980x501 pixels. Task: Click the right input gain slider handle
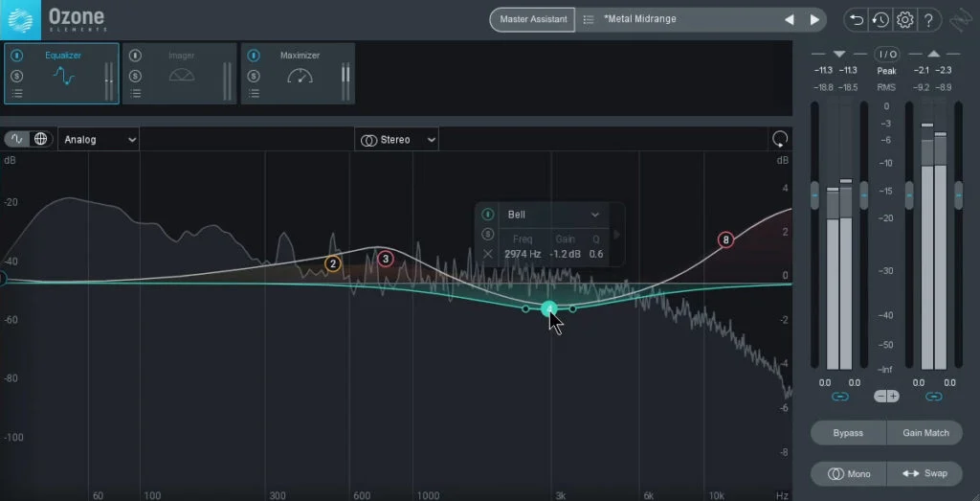pos(864,195)
